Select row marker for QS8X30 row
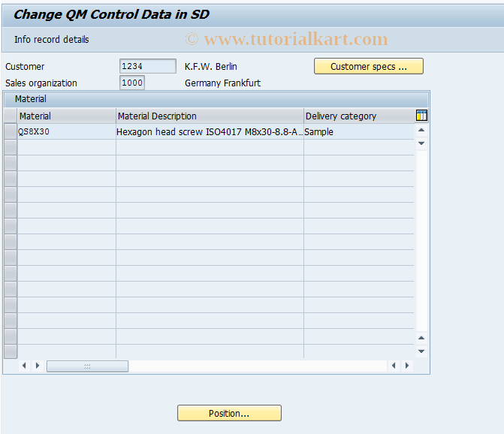Screen dimensions: 504x434 [x=11, y=131]
